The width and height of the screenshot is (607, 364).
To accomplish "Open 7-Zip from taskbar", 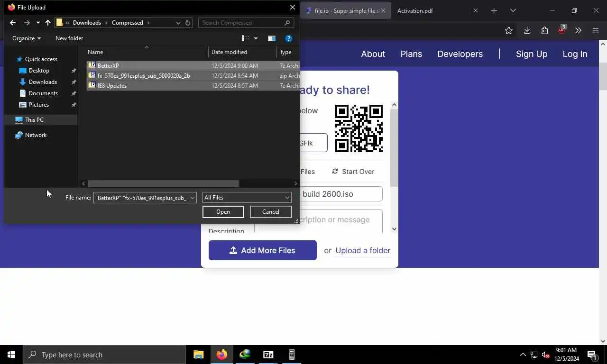I will (268, 355).
